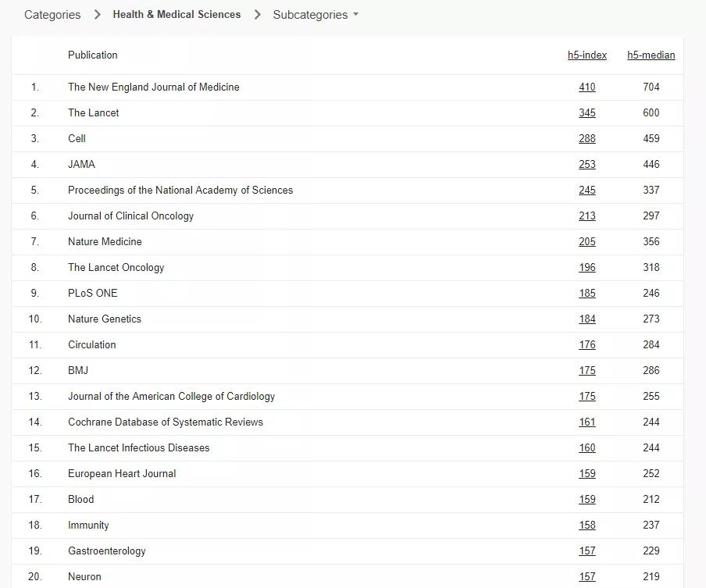Open The Lancet Oncology h5-index 196
Image resolution: width=706 pixels, height=588 pixels.
tap(587, 268)
